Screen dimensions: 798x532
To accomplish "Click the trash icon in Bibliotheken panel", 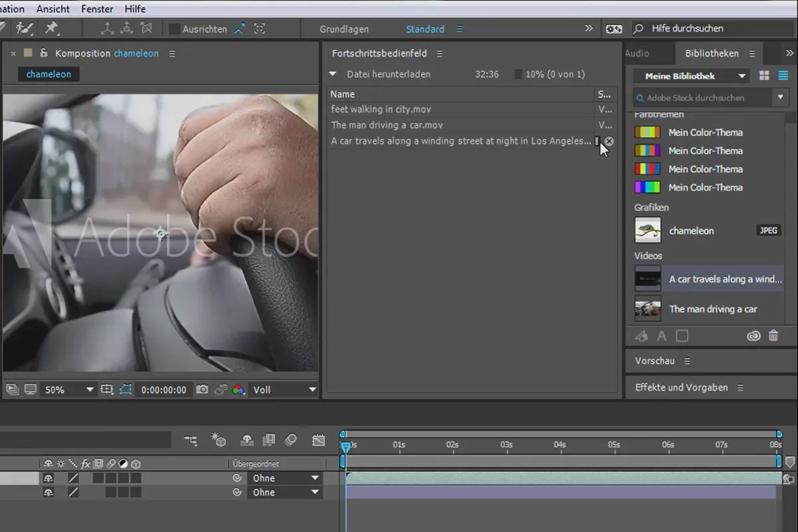I will click(x=773, y=336).
